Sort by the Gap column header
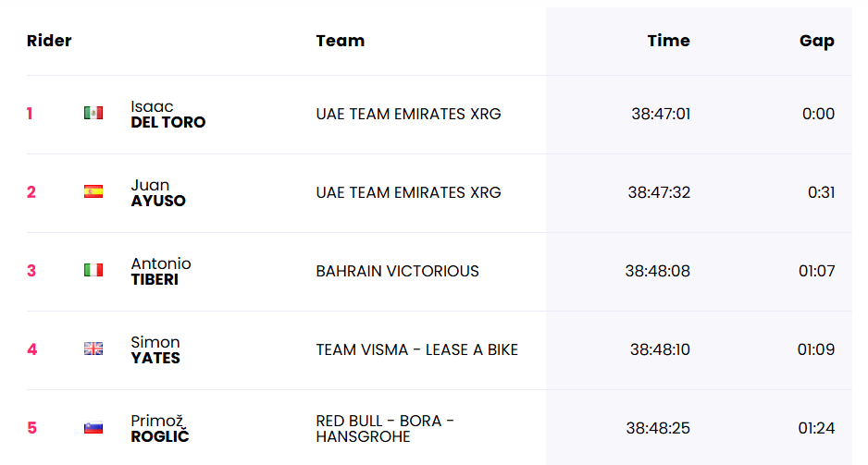 pyautogui.click(x=817, y=42)
